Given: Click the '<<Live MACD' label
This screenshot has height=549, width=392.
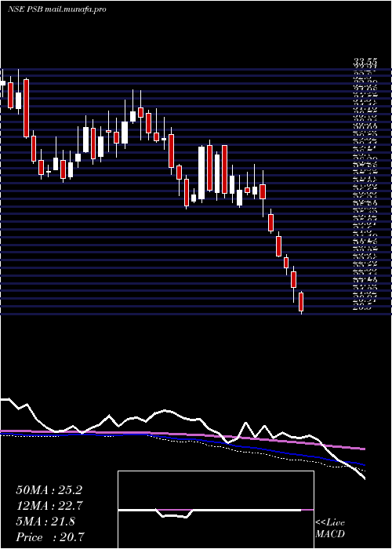Looking at the screenshot, I should [x=330, y=529].
